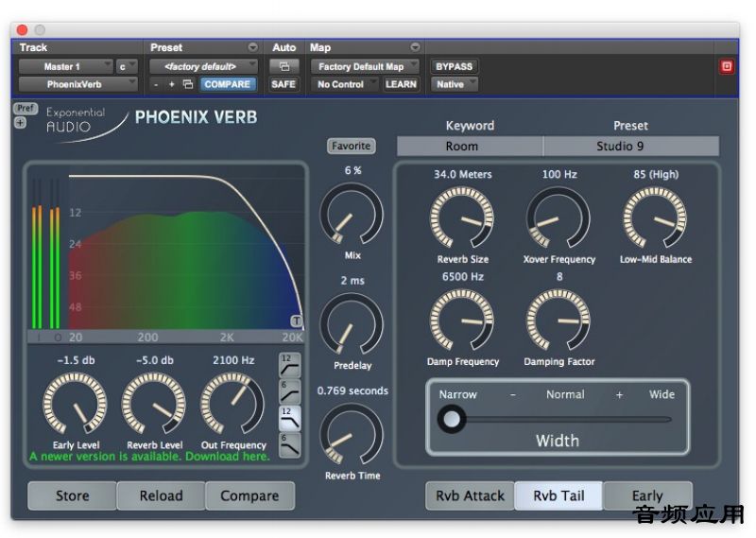Open the PhoenixVerb plugin selector
This screenshot has width=756, height=538.
pyautogui.click(x=78, y=84)
